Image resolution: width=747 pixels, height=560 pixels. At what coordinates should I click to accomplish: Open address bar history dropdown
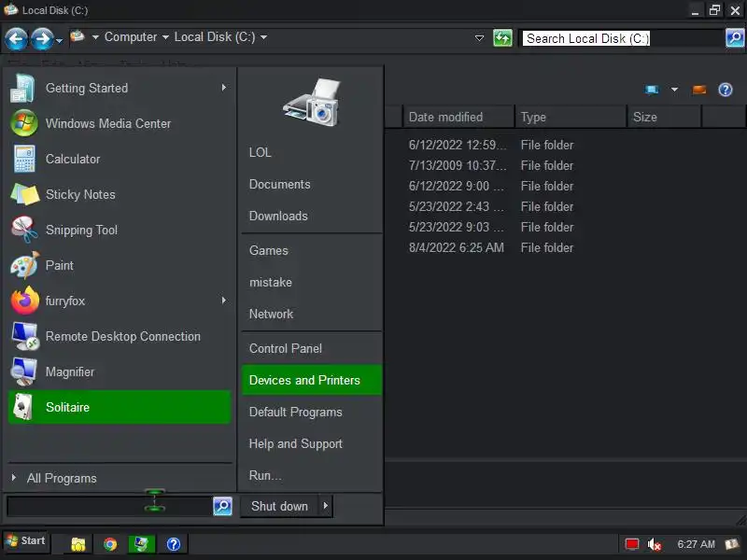pyautogui.click(x=480, y=38)
